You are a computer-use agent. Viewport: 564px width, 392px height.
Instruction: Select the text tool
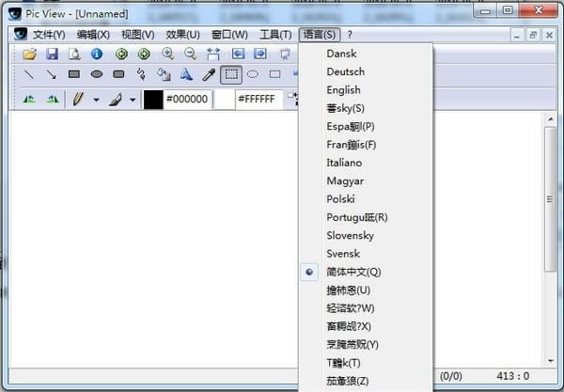[x=186, y=75]
